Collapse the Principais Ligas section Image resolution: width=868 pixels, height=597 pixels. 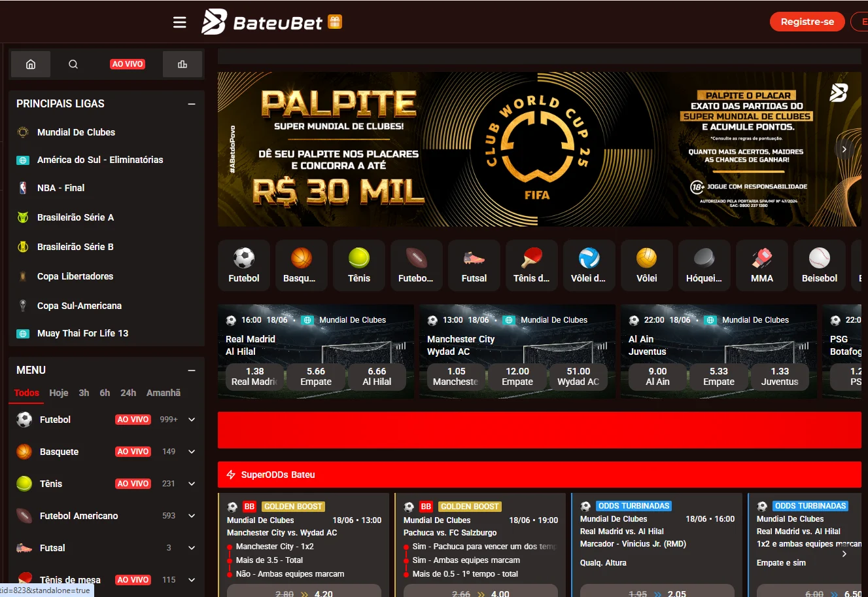pos(192,104)
